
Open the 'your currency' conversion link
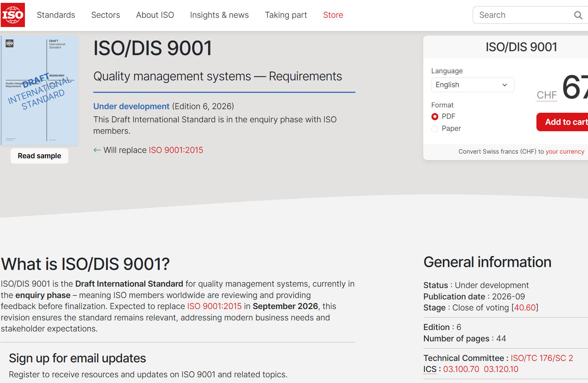coord(565,151)
